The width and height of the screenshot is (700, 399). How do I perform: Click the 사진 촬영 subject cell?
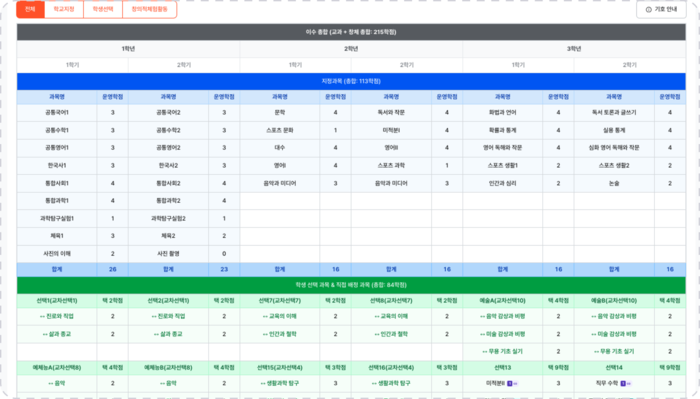tap(168, 254)
